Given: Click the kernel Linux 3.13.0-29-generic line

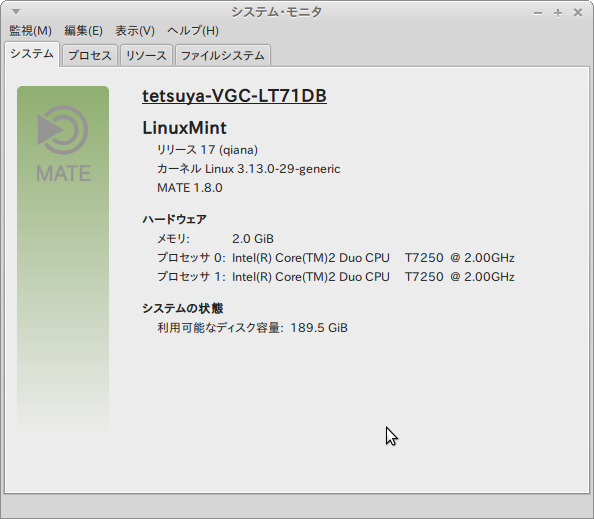Looking at the screenshot, I should tap(249, 169).
